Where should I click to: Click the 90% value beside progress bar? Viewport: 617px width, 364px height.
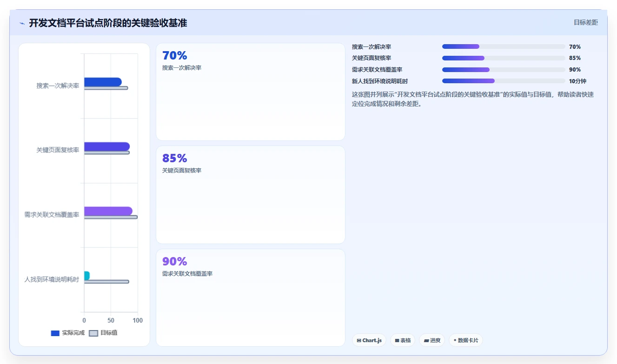tap(575, 70)
